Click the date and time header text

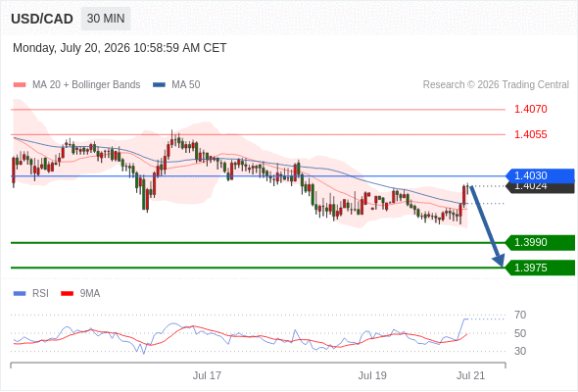[x=120, y=48]
